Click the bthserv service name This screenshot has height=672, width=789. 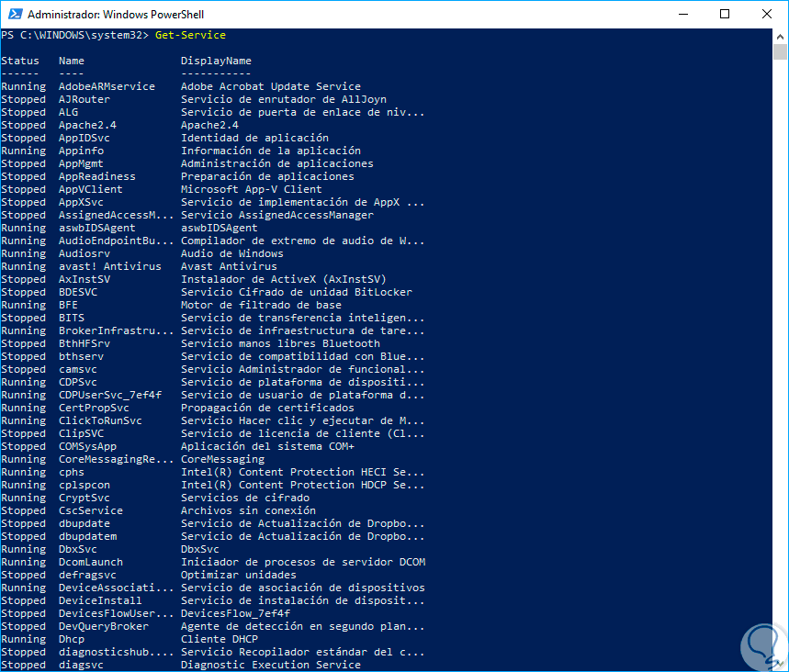click(x=81, y=356)
